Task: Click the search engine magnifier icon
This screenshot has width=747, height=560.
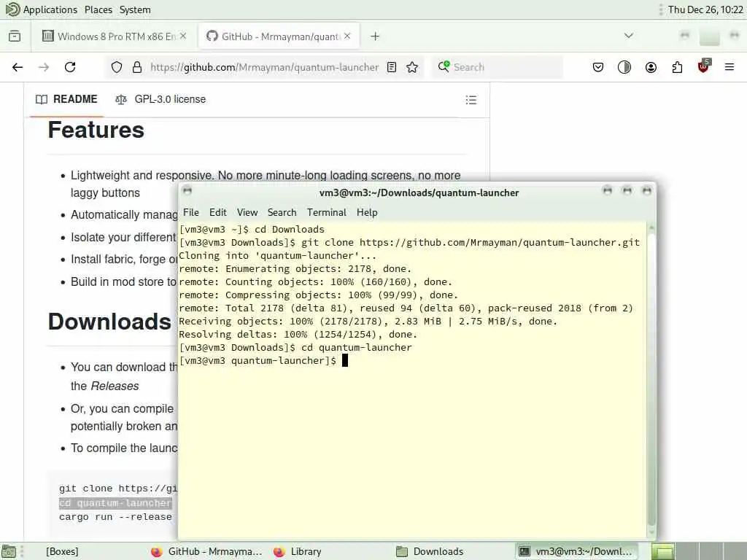Action: (444, 66)
